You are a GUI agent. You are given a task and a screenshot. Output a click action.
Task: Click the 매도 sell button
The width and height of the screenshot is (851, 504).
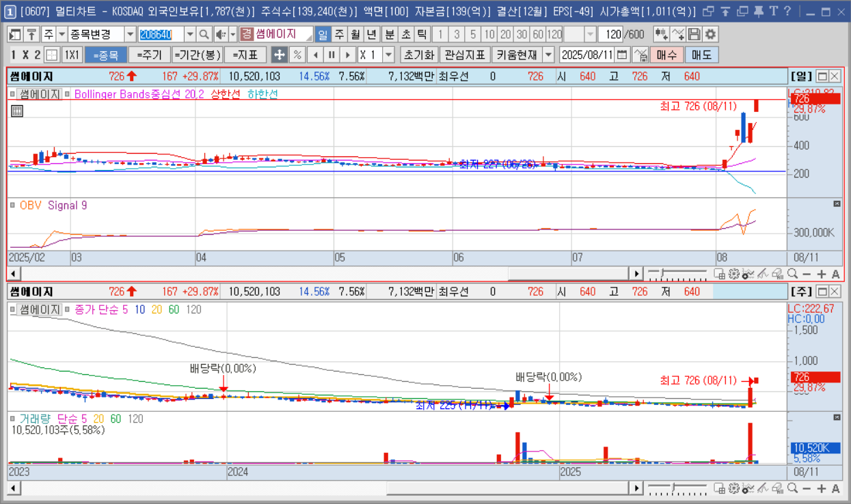pyautogui.click(x=701, y=55)
